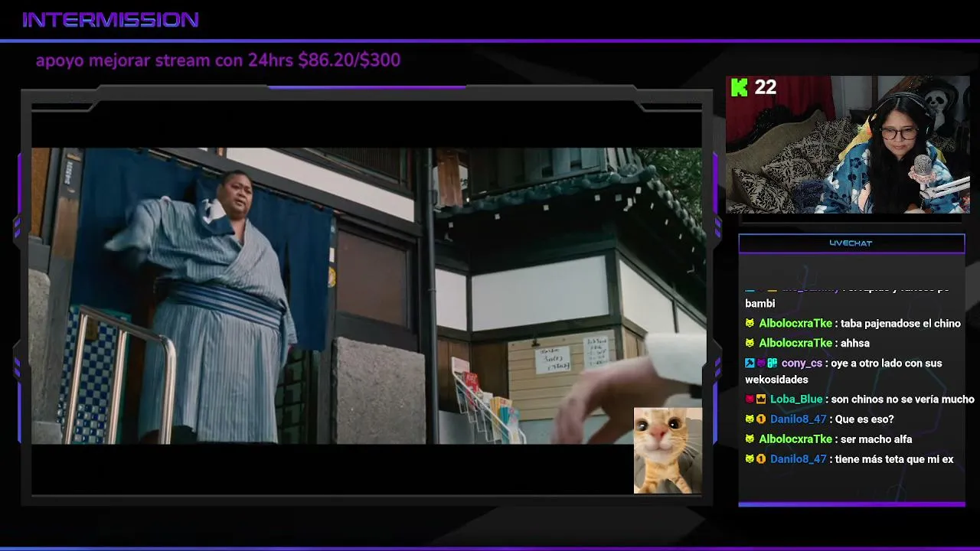Click the cat badge beside 'ser macho alfa'

[750, 439]
